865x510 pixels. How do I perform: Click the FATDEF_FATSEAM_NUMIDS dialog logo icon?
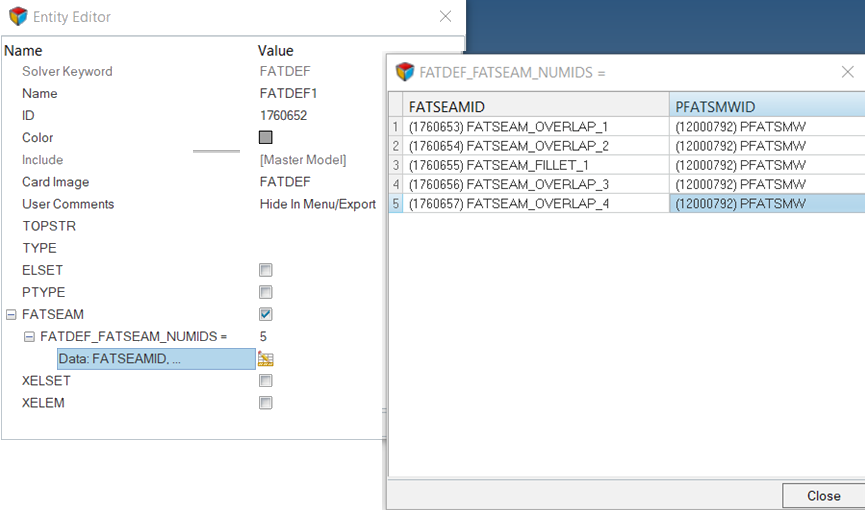click(404, 72)
